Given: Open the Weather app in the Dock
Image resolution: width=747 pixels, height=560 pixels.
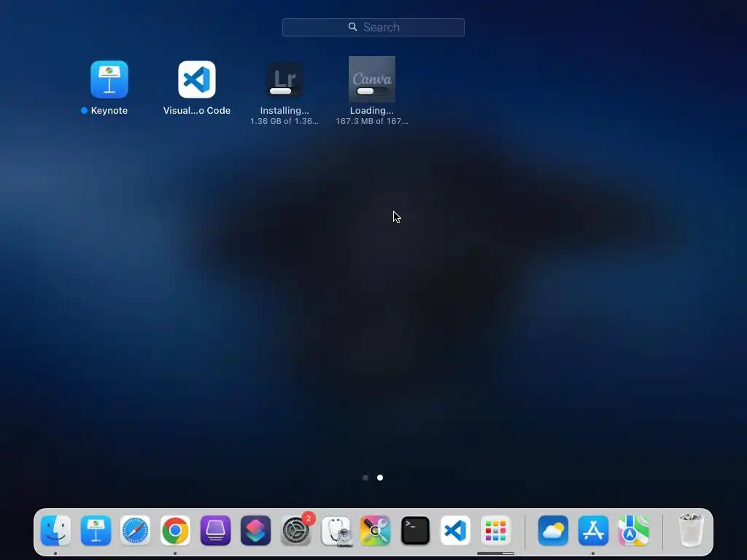Looking at the screenshot, I should [x=553, y=530].
